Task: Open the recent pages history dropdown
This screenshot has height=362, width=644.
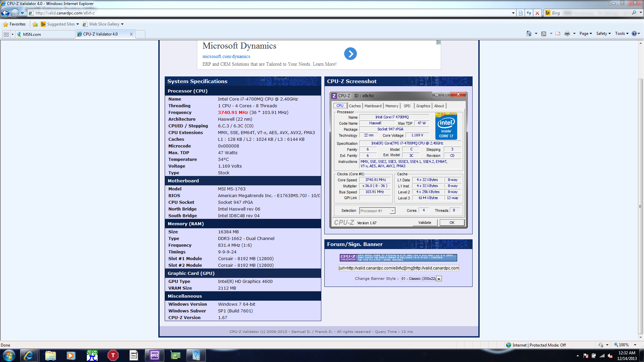Action: 22,13
